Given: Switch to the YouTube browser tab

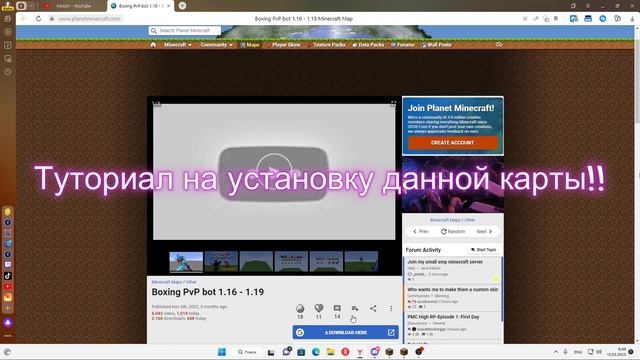Looking at the screenshot, I should 69,6.
